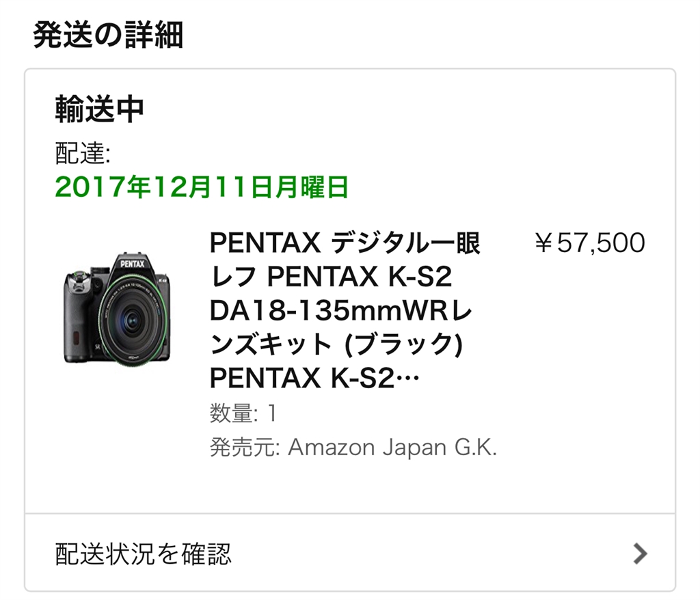Screen dimensions: 700x600
Task: Click the 輸送中 status heading
Action: (x=100, y=109)
